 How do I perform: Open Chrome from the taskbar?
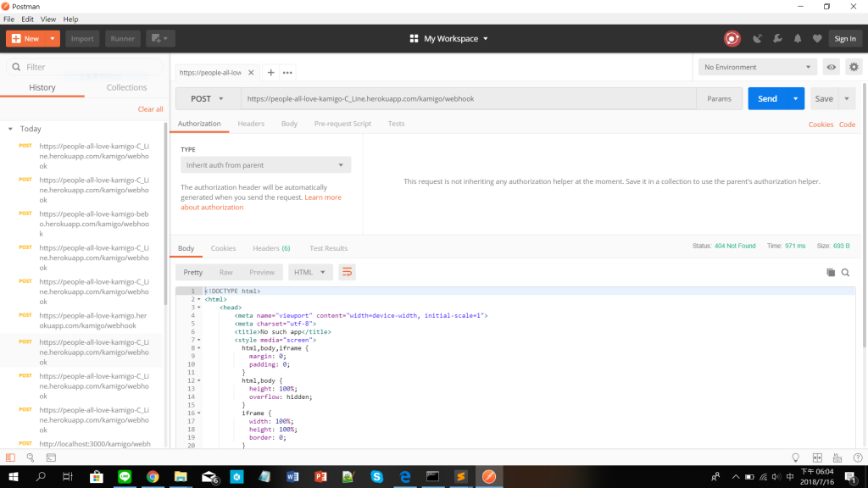[x=153, y=476]
